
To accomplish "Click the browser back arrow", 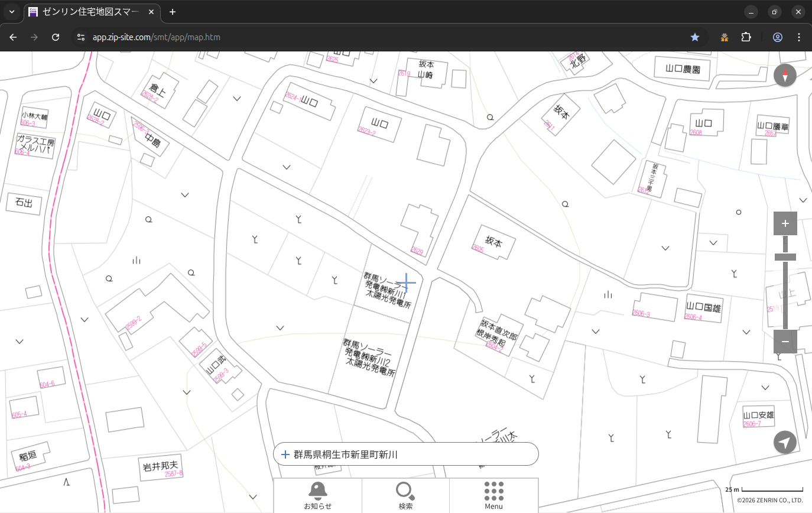I will click(13, 37).
